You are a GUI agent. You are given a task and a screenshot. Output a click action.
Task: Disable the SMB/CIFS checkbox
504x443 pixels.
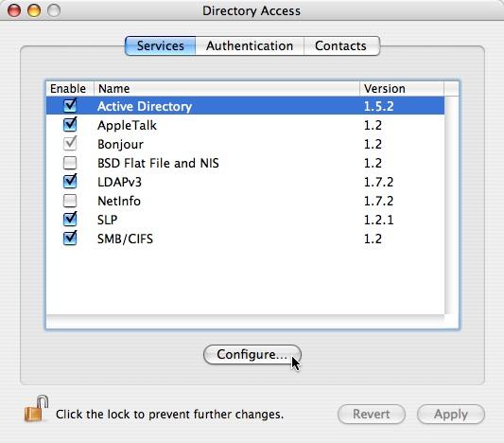coord(70,239)
